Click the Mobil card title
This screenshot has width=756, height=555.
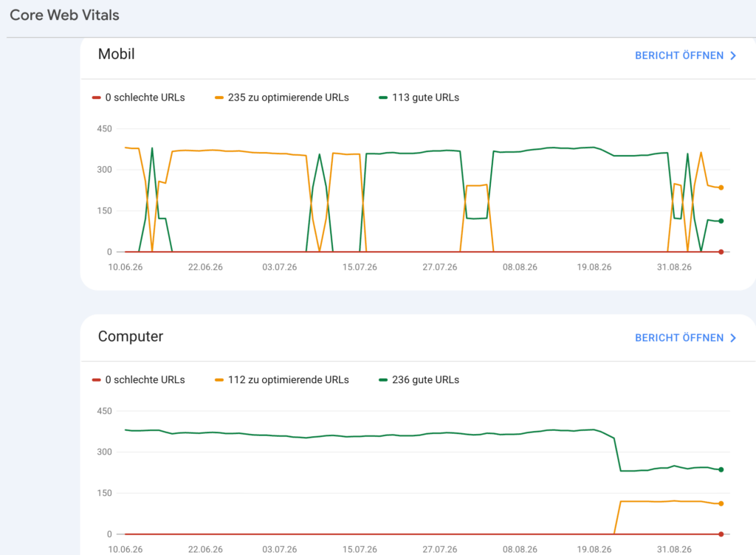pyautogui.click(x=116, y=54)
